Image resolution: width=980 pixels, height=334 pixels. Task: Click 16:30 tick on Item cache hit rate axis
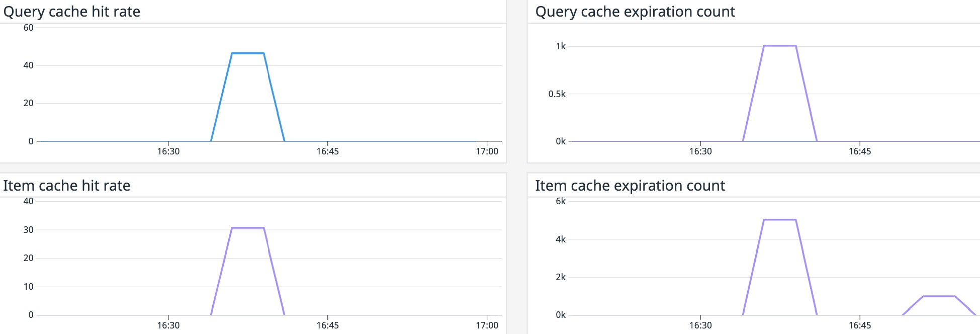click(168, 325)
